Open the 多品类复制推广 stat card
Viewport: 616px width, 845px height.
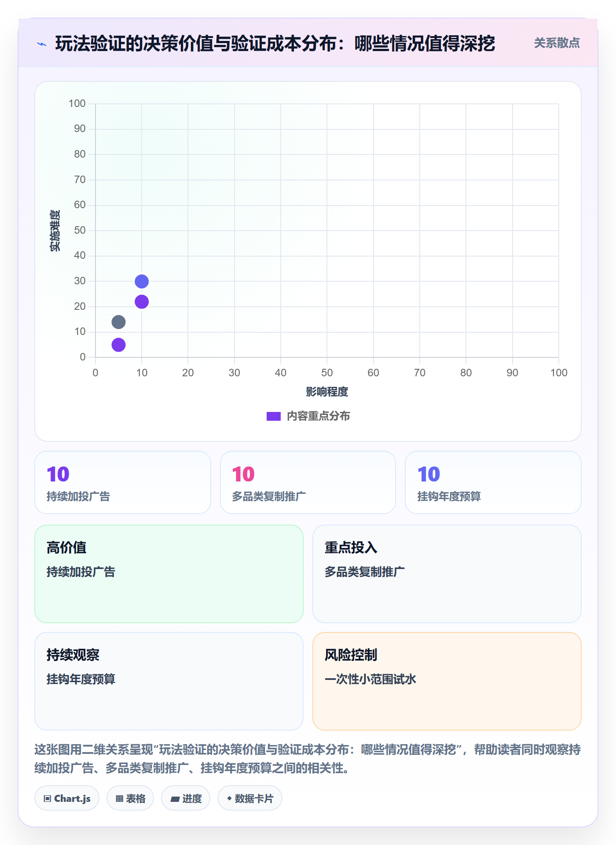(x=308, y=482)
